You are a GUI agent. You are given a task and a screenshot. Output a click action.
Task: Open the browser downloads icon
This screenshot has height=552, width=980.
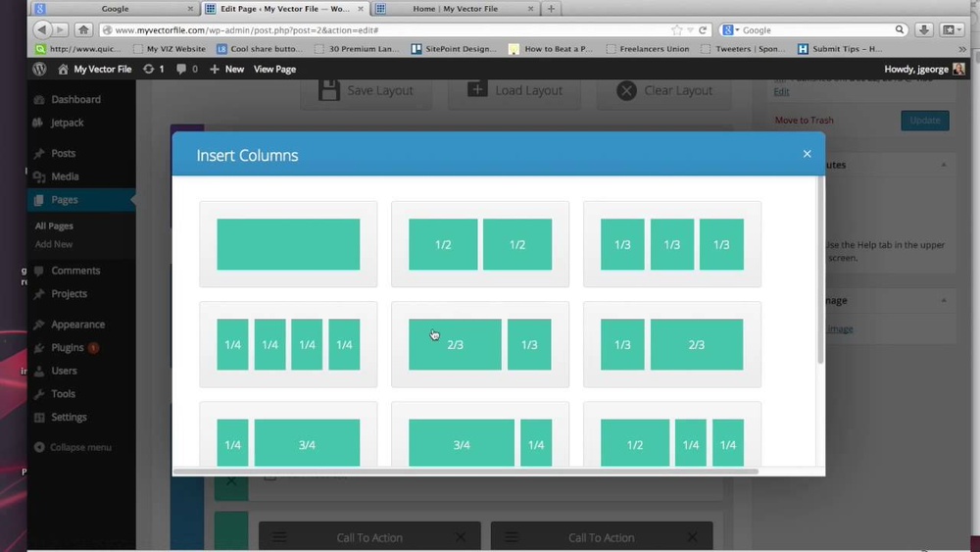coord(924,30)
